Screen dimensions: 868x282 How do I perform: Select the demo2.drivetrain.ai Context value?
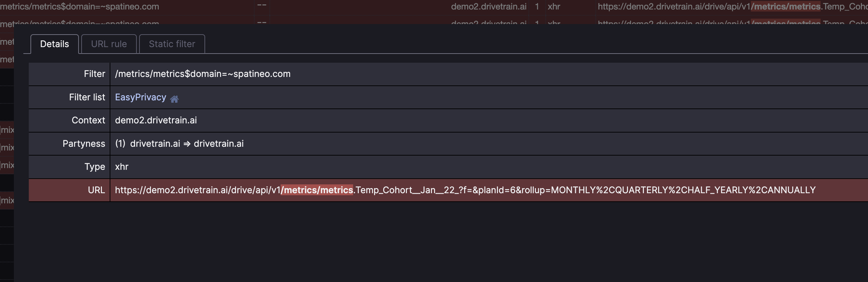point(156,120)
